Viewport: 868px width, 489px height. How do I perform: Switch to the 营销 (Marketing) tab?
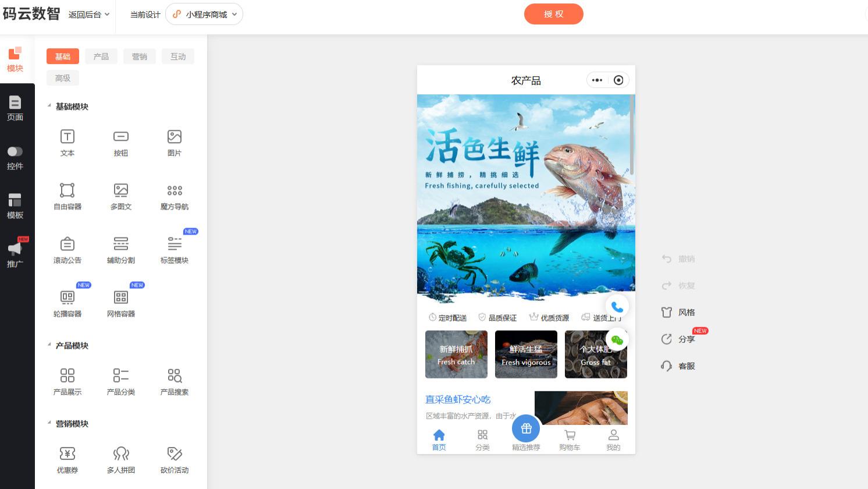(x=140, y=56)
